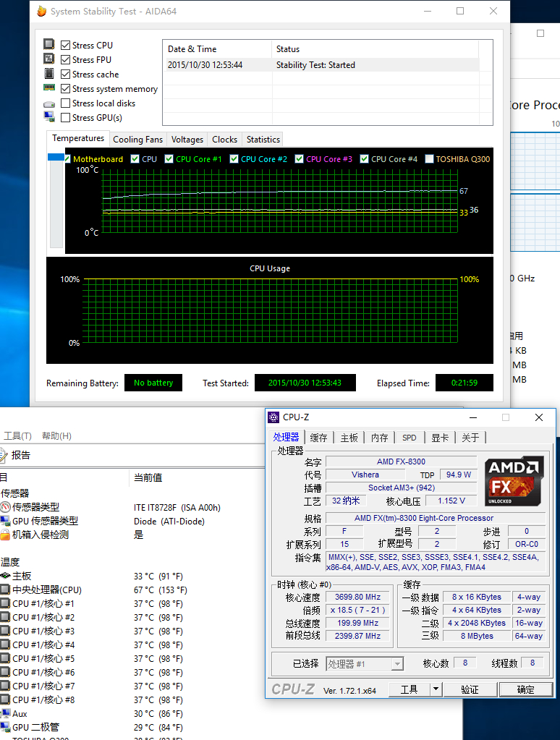The height and width of the screenshot is (740, 560).
Task: Click the chip icon beside CPU #1/核心 #4
Action: point(5,645)
